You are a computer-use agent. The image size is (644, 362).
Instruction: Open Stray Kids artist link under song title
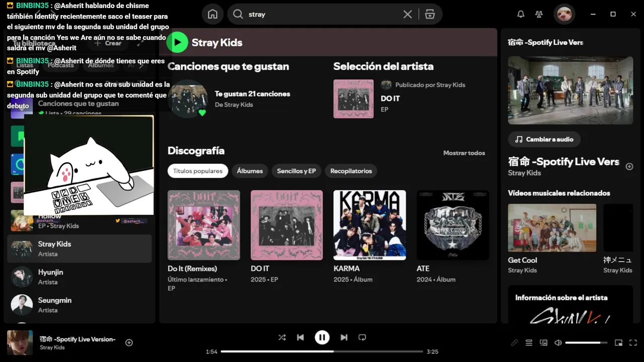[x=524, y=173]
